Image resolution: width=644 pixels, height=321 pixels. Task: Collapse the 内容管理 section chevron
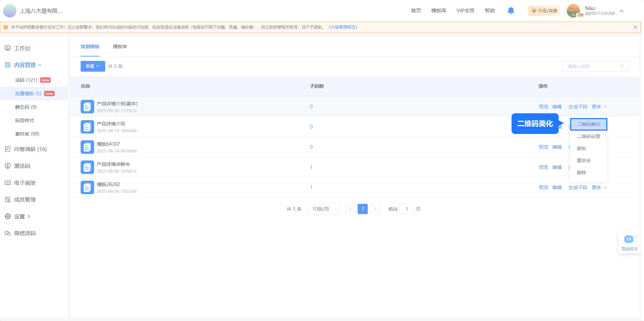40,65
